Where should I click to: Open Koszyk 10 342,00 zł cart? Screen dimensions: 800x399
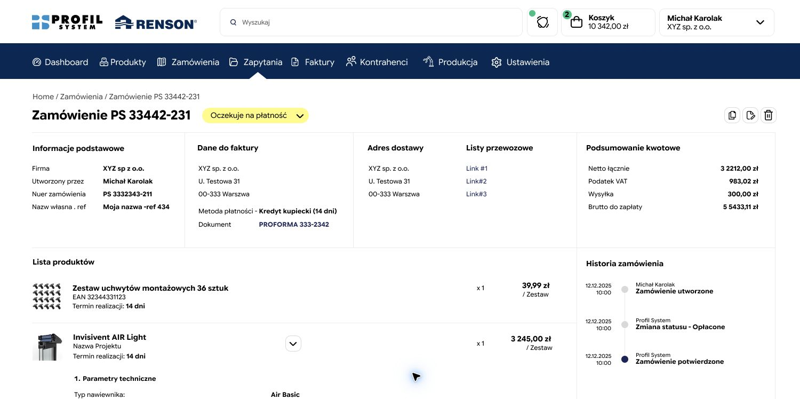tap(608, 22)
